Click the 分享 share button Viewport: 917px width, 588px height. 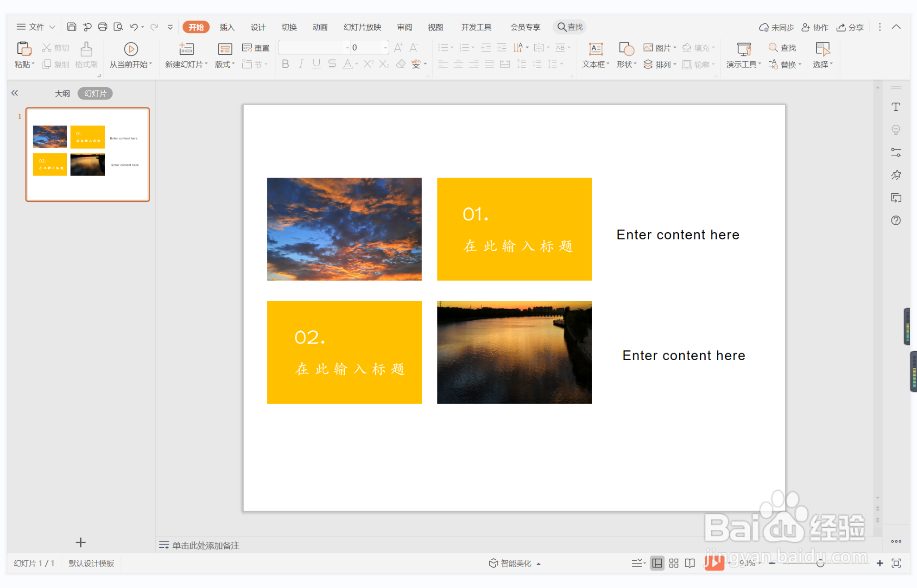850,27
